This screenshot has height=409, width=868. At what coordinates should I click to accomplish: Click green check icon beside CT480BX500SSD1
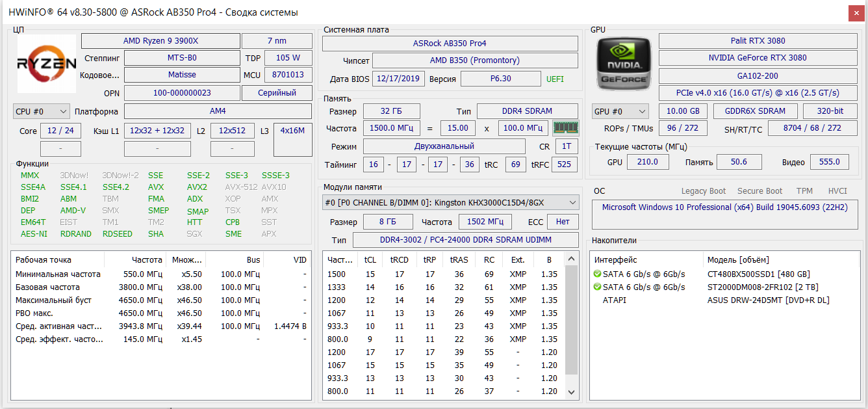coord(597,274)
